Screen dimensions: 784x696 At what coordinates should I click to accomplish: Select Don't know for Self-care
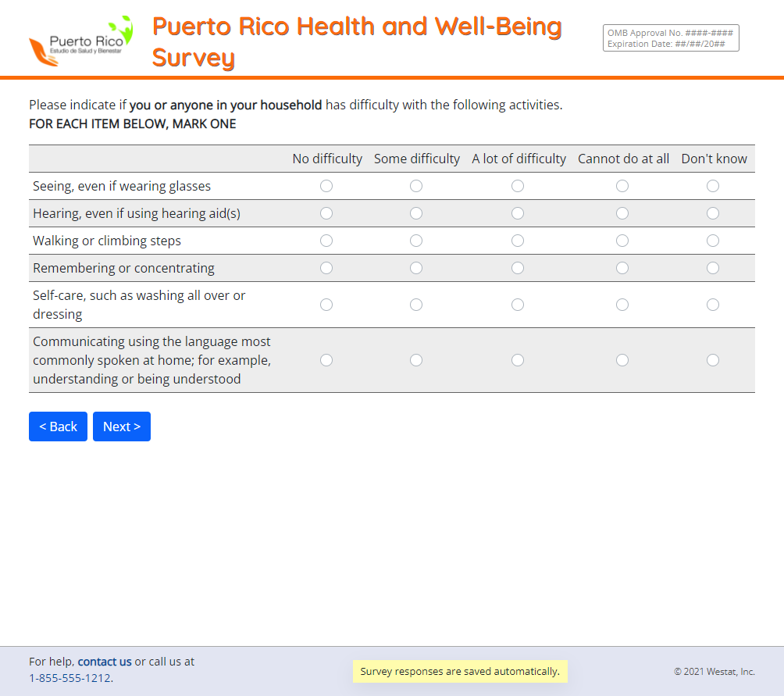[713, 305]
